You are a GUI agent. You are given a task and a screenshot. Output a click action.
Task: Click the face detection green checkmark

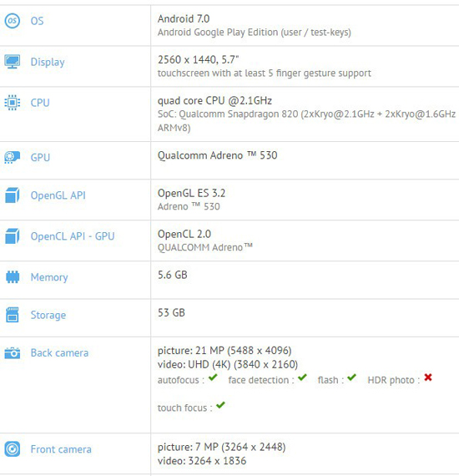302,377
